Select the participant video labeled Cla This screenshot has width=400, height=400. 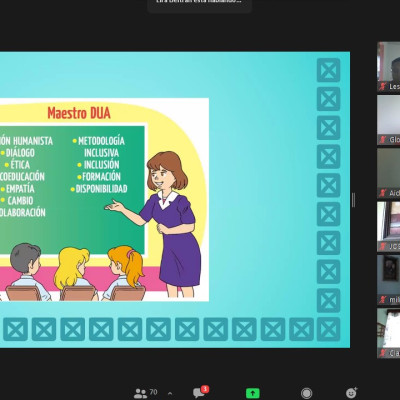(x=389, y=333)
